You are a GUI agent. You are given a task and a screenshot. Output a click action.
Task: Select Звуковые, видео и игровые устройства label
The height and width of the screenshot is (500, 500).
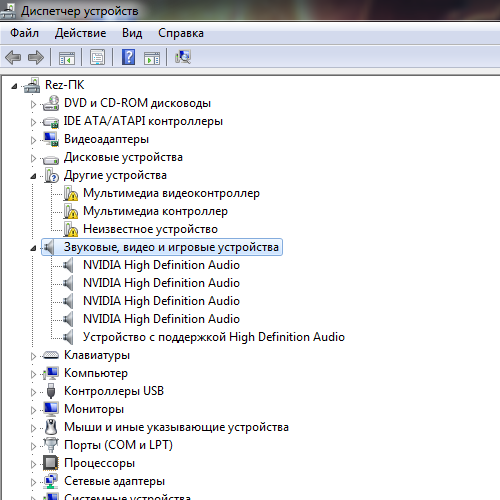pos(171,247)
